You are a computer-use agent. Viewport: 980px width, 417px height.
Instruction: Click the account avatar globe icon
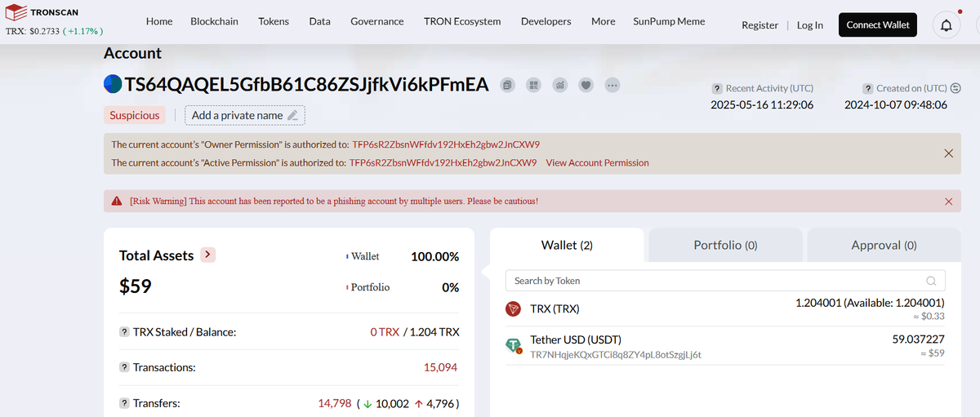click(113, 84)
